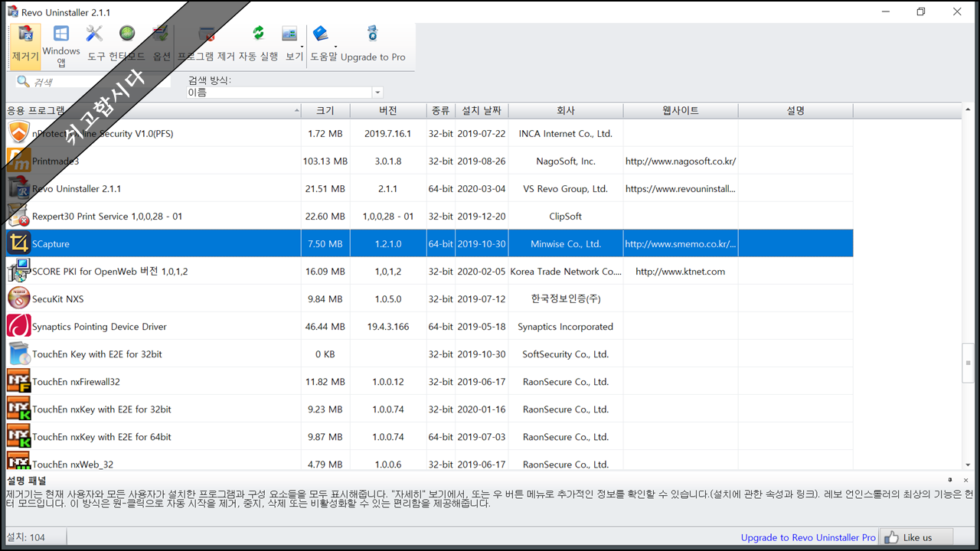Click INCA Internet Co., Ltd. cell

(566, 134)
